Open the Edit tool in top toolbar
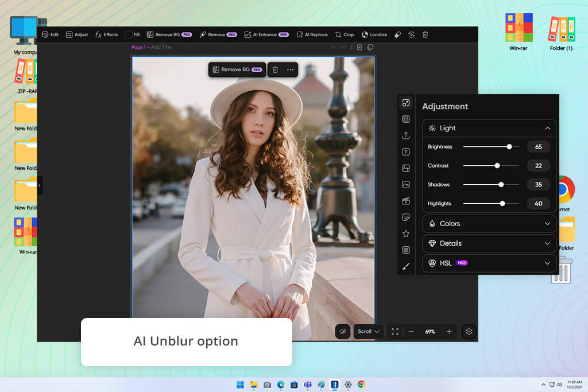 point(51,34)
